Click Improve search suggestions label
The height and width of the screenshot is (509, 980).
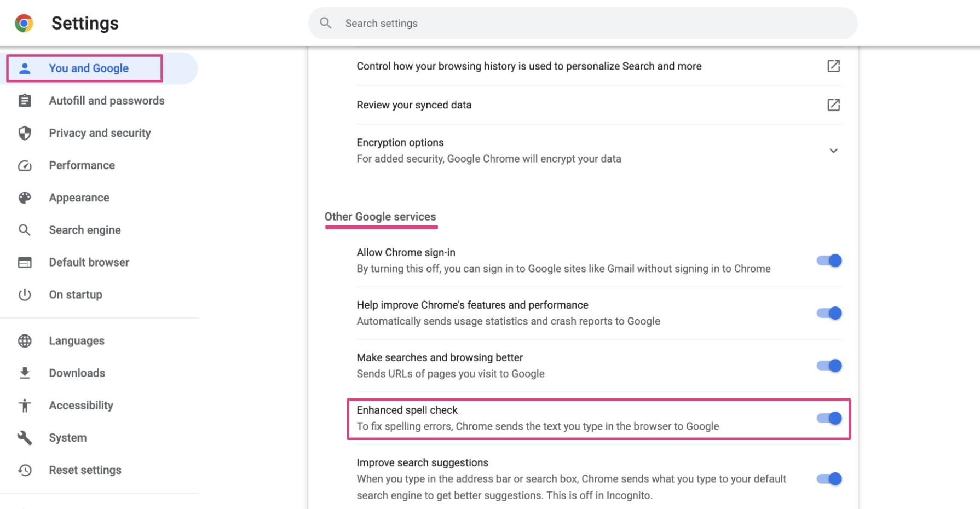click(x=422, y=462)
